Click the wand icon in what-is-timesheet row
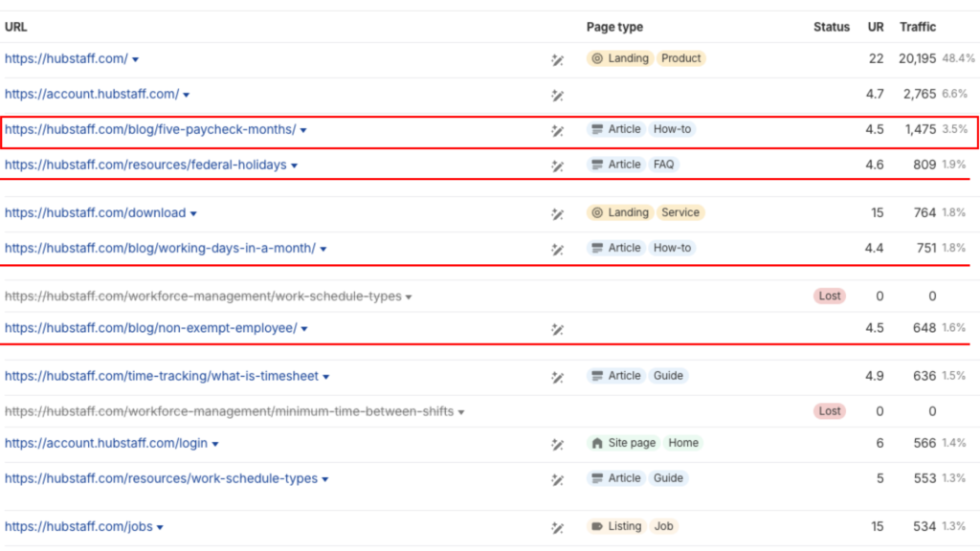980x551 pixels. point(558,377)
